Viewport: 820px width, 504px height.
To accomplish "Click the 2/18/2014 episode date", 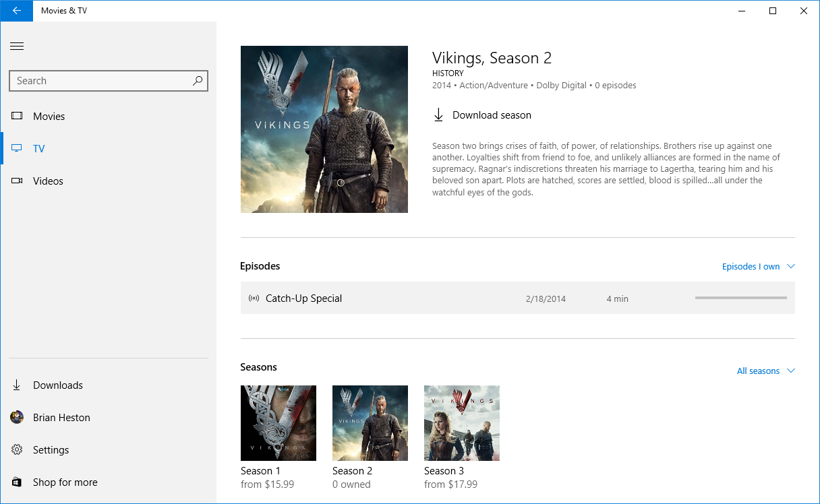I will point(546,298).
